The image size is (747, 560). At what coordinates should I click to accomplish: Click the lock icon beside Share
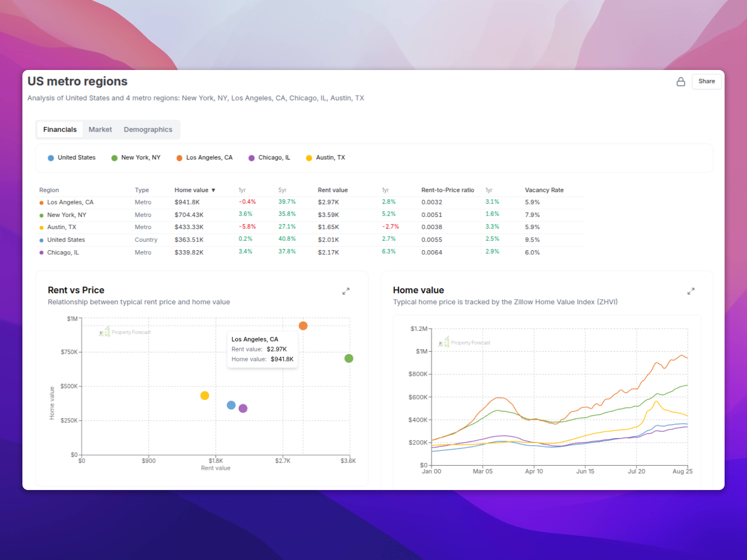tap(681, 82)
